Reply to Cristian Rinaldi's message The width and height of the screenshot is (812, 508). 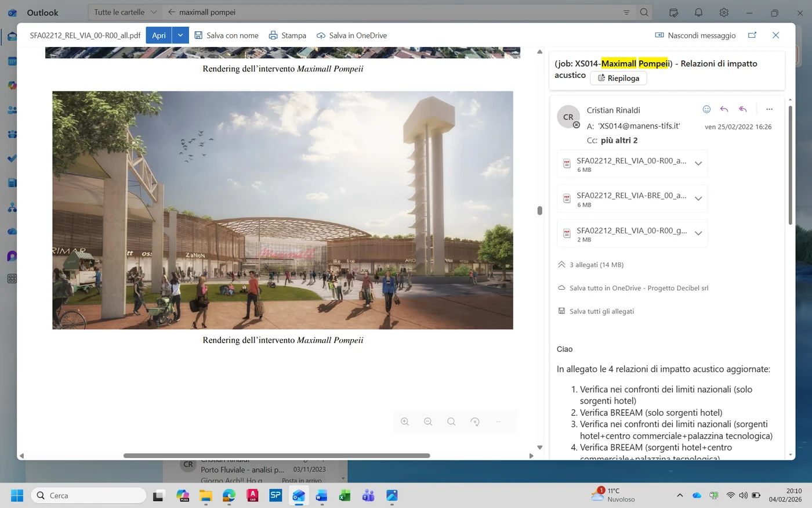(x=724, y=109)
